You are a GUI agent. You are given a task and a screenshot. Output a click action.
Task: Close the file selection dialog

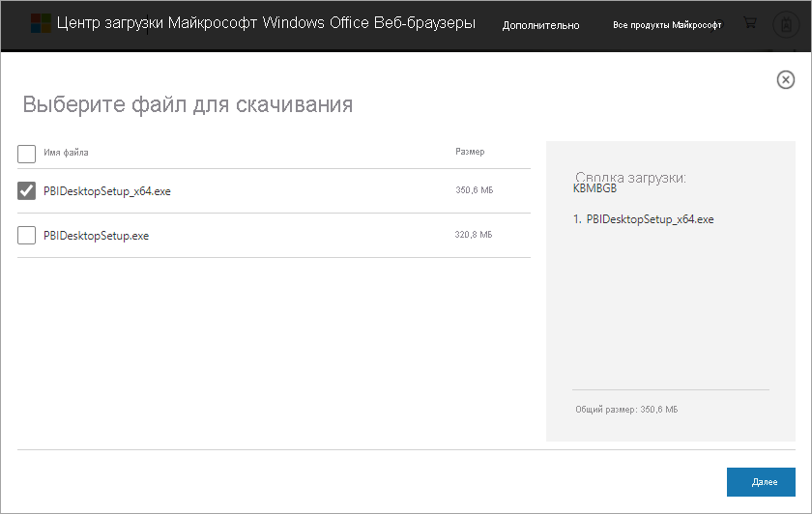[786, 80]
